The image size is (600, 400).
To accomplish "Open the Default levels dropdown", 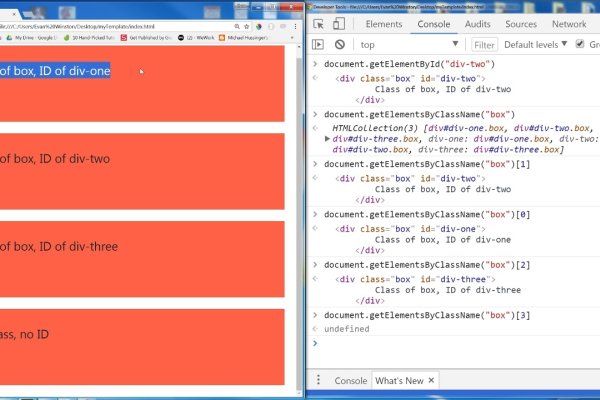I will click(x=536, y=45).
